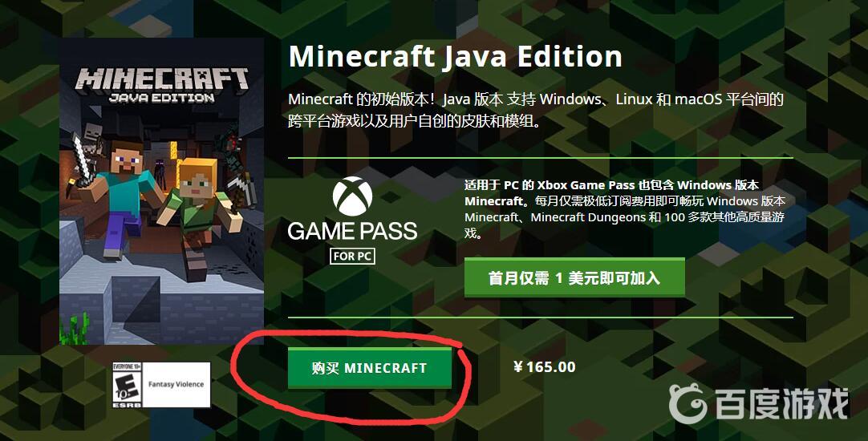
Task: Click the 百度游戏 watermark text
Action: tap(781, 403)
